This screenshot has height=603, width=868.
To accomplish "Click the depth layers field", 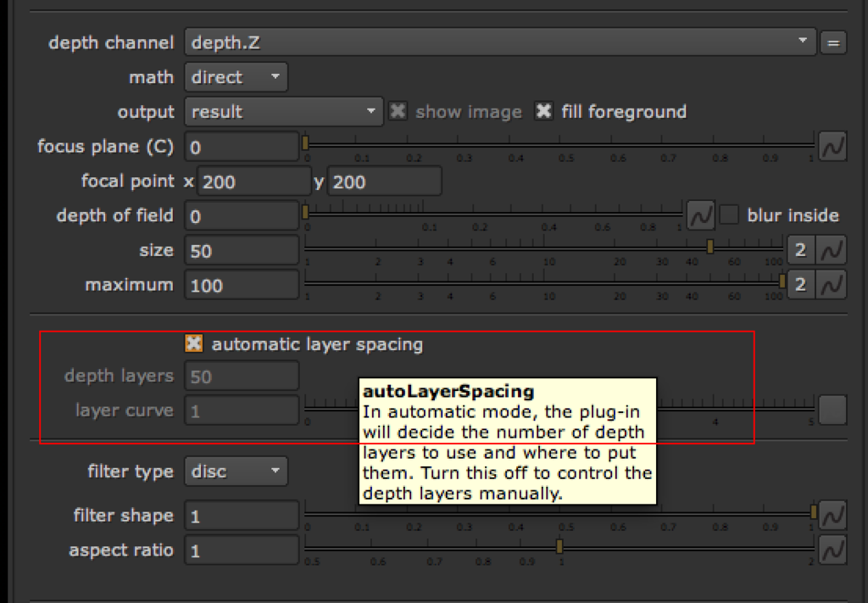I will (x=242, y=377).
